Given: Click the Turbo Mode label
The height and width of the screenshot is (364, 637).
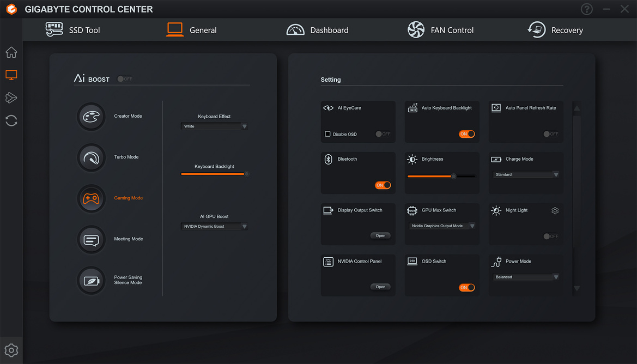Looking at the screenshot, I should pyautogui.click(x=126, y=157).
